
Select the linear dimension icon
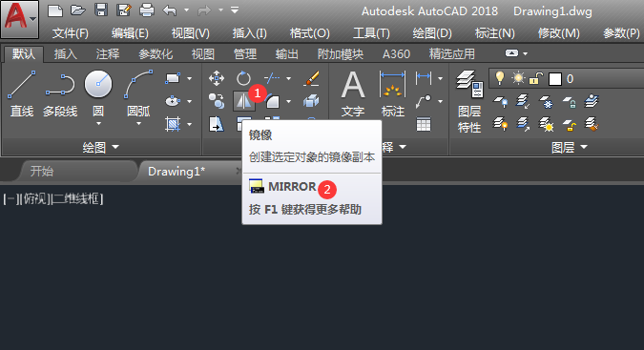423,77
